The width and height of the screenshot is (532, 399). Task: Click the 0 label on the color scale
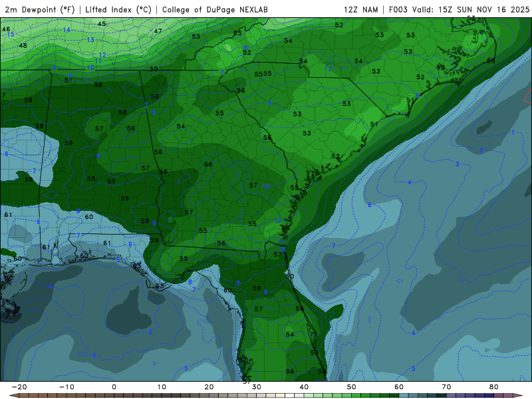pos(114,387)
